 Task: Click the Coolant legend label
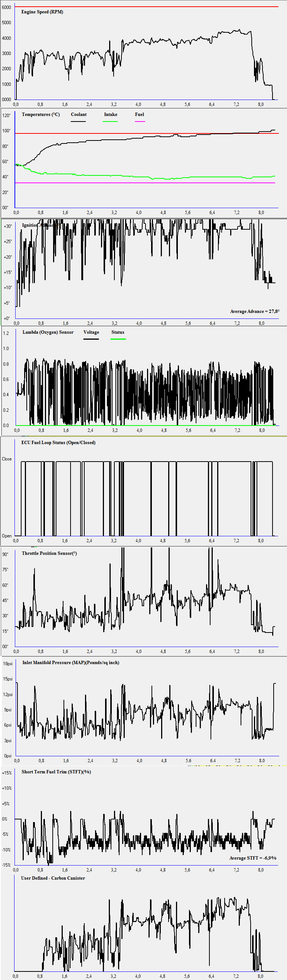pyautogui.click(x=79, y=114)
